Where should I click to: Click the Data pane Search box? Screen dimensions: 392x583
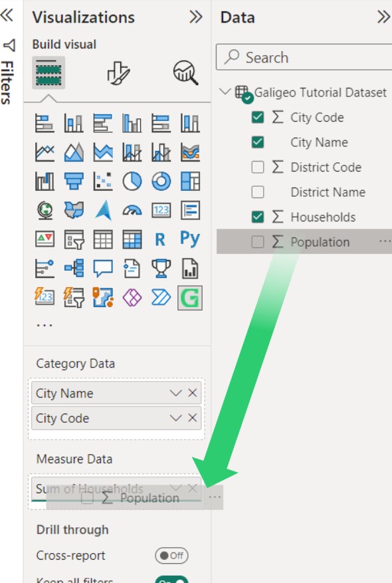tap(304, 57)
